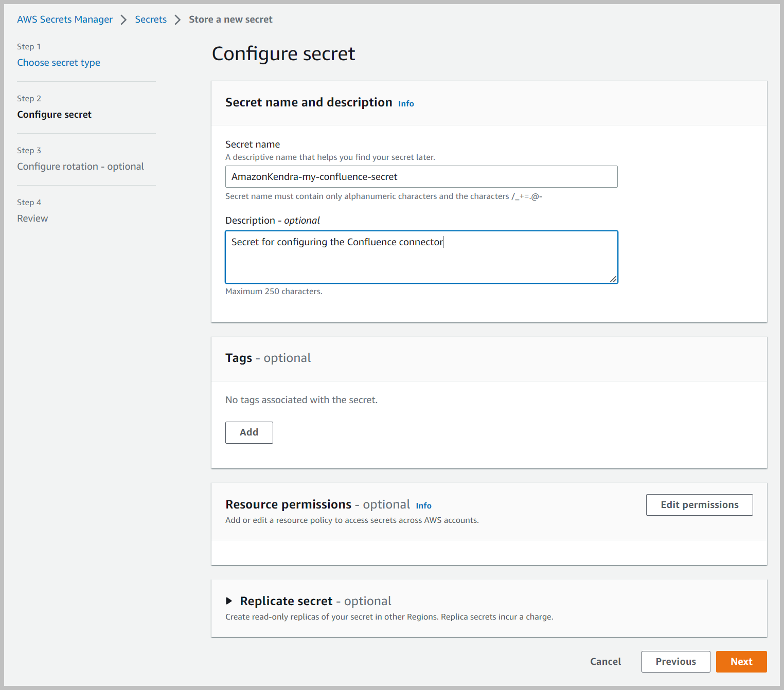Viewport: 784px width, 690px height.
Task: Navigate to the Secrets breadcrumb link
Action: pos(151,19)
